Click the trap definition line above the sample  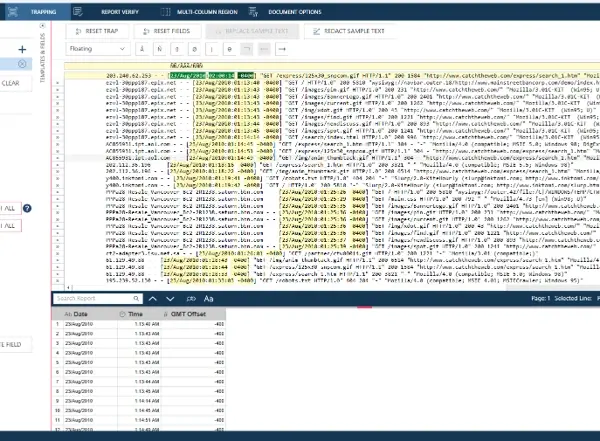pyautogui.click(x=332, y=65)
